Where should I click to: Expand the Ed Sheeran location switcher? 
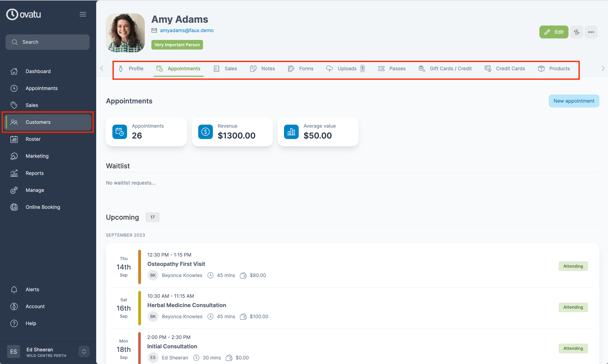pyautogui.click(x=84, y=351)
